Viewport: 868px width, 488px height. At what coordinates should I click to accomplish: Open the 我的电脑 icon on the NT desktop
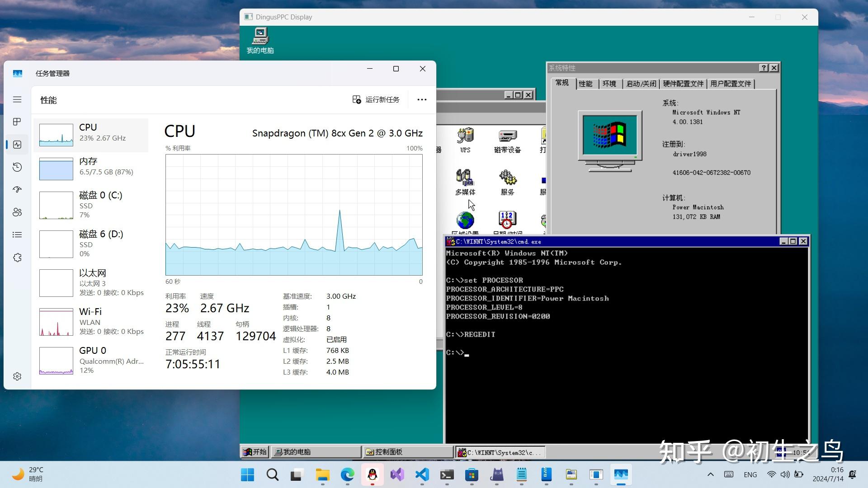259,40
